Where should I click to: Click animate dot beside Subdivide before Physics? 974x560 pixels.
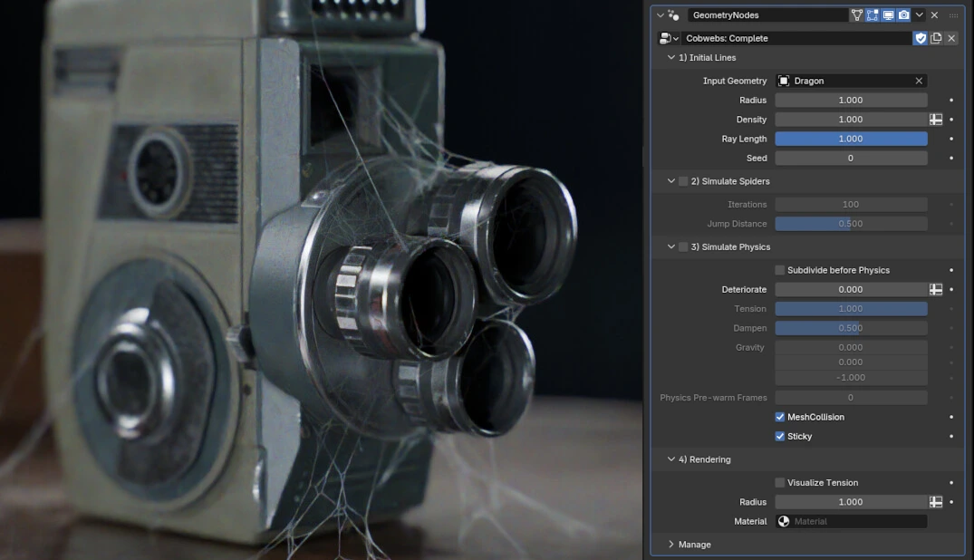(951, 270)
